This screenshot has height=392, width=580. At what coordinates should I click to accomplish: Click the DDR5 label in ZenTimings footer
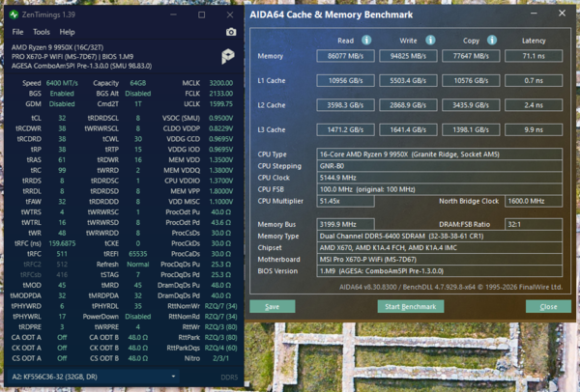(229, 378)
